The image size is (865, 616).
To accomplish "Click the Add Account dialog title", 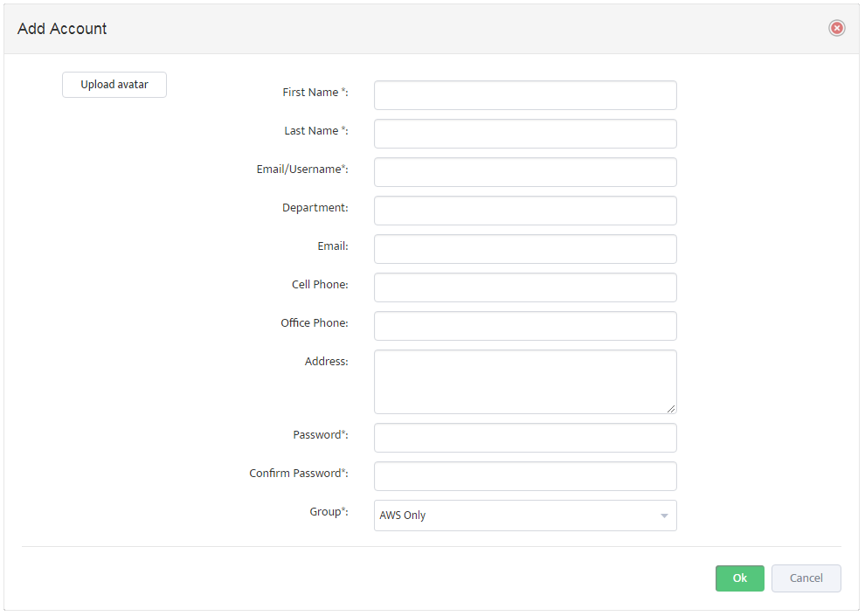I will pos(62,29).
